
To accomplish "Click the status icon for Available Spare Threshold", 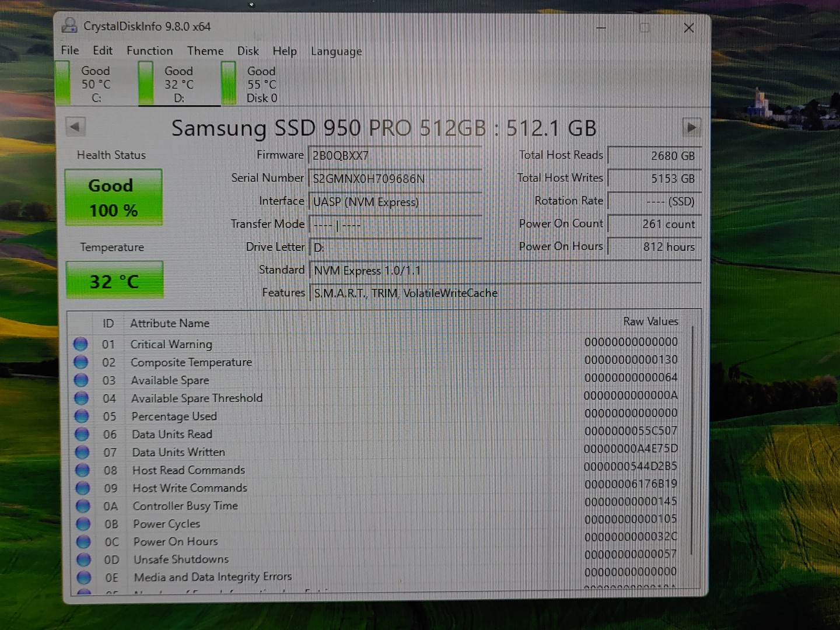I will coord(82,398).
